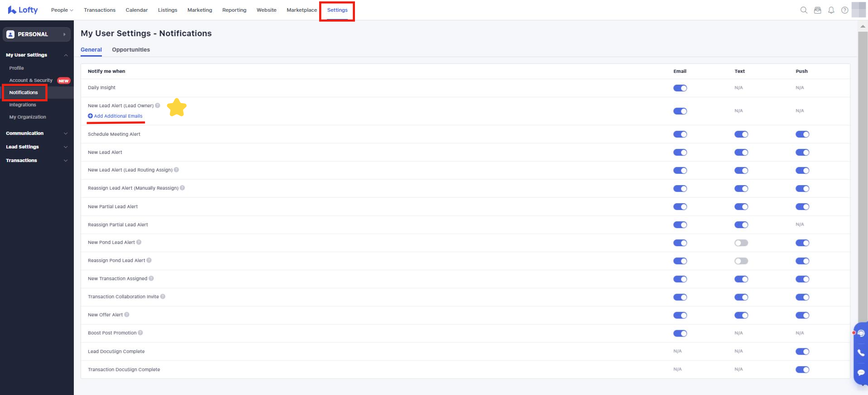Expand the Communication sidebar section
Screen dimensions: 868x395
point(36,133)
